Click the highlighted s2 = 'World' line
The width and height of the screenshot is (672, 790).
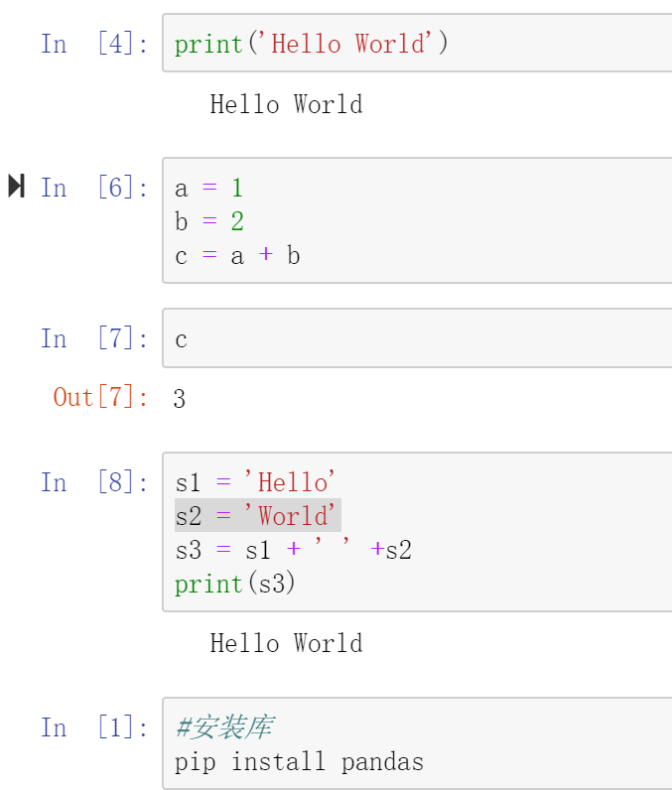(x=257, y=516)
